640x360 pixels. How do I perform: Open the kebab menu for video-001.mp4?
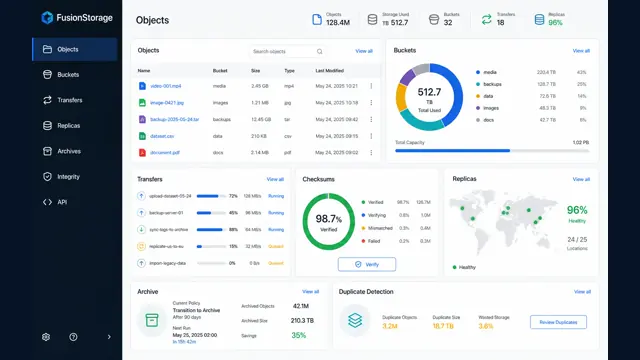371,86
